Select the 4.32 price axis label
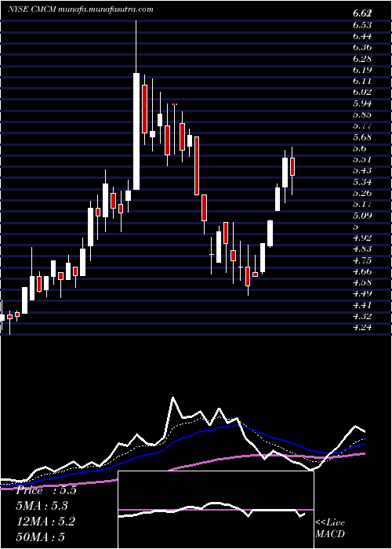This screenshot has height=549, width=392. tap(362, 316)
